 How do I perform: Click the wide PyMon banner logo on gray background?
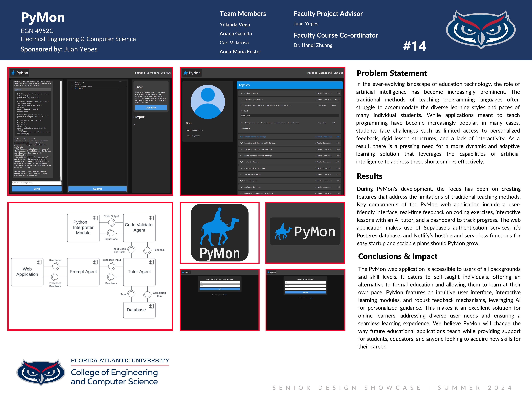[x=305, y=231]
